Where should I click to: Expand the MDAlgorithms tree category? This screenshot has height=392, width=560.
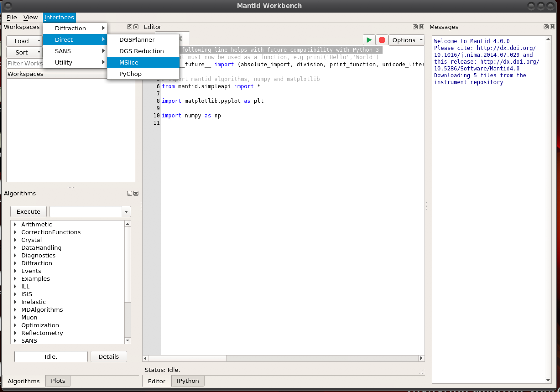point(15,310)
